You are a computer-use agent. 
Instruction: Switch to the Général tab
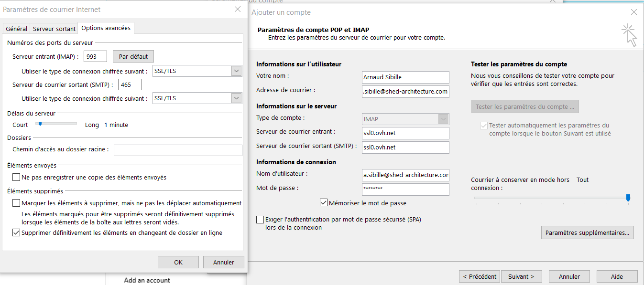pos(16,29)
